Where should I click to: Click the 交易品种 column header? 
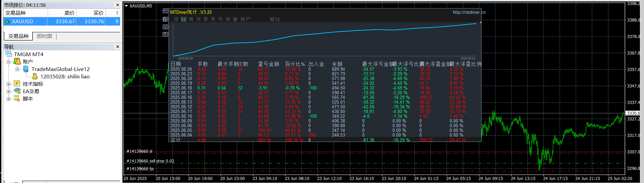[x=26, y=13]
